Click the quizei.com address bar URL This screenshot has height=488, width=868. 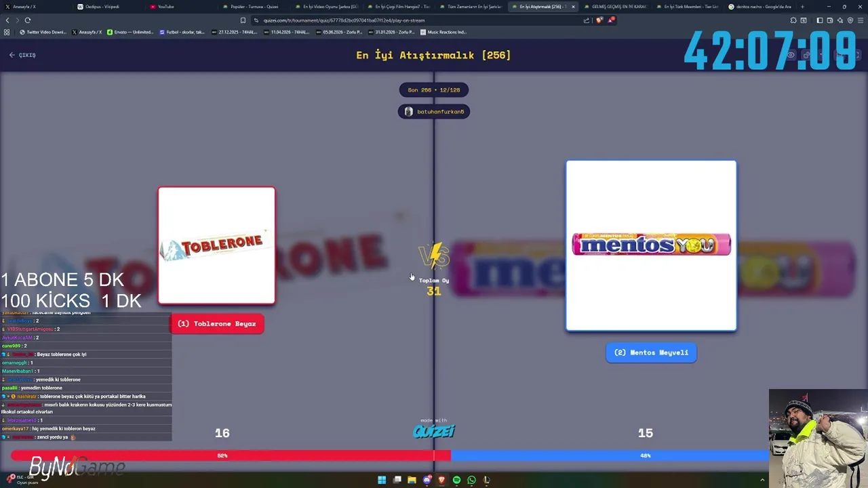344,20
